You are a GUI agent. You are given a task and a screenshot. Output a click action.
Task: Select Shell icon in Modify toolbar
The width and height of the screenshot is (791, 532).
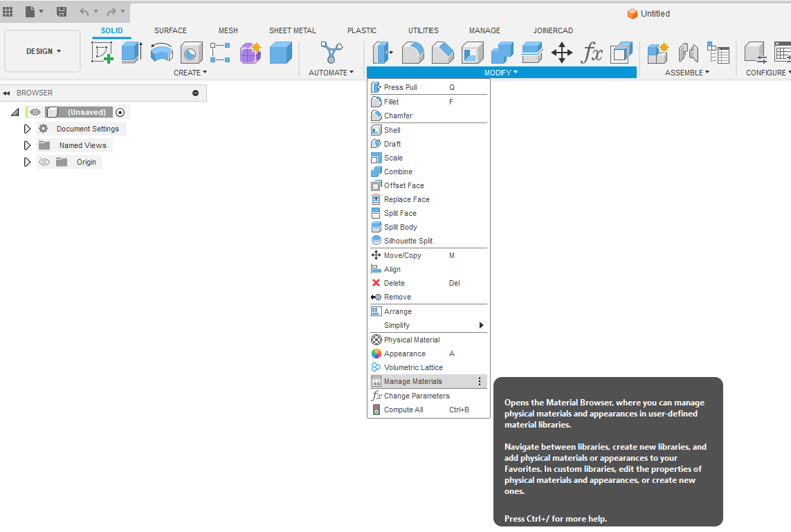pos(473,53)
